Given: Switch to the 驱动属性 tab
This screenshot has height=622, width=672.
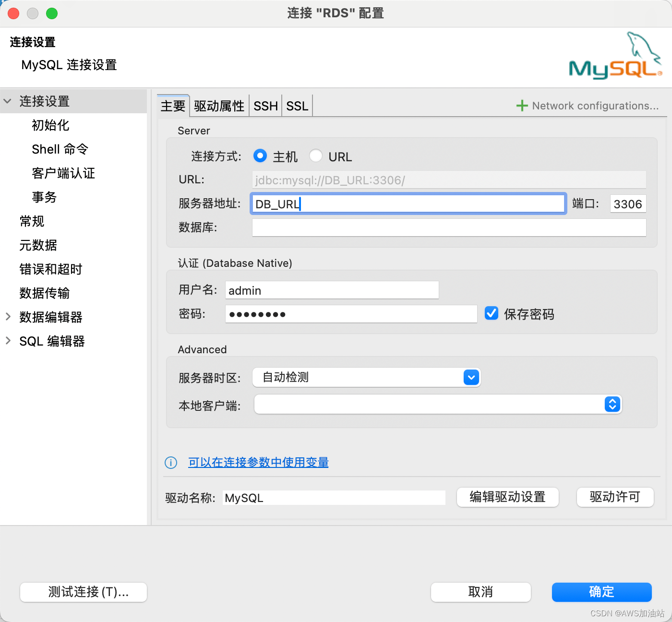Looking at the screenshot, I should pyautogui.click(x=219, y=106).
